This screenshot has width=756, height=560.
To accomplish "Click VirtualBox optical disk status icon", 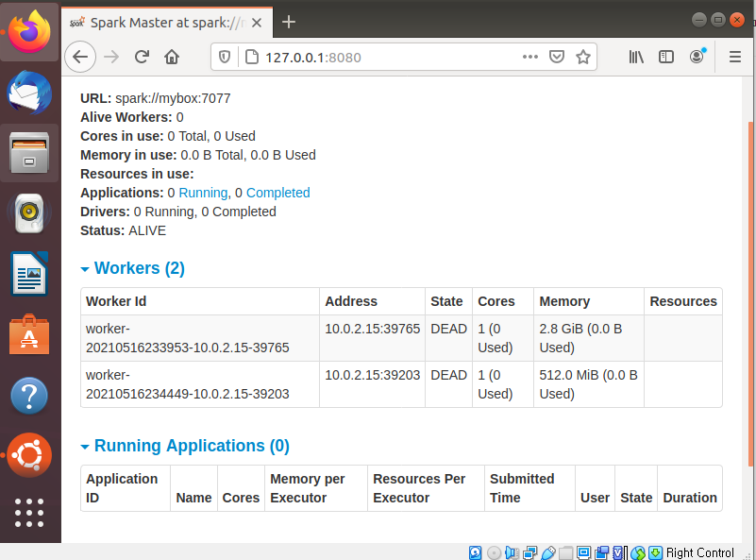I will 494,552.
